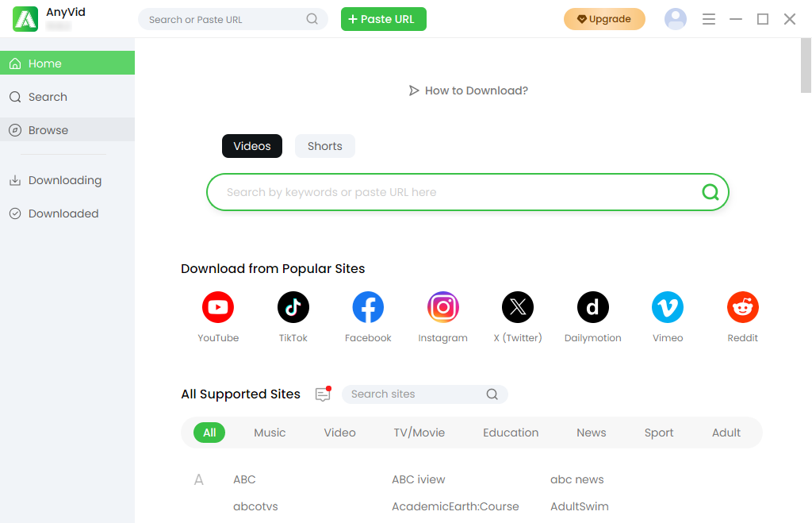Click the magnifier icon in top search bar
Image resolution: width=812 pixels, height=523 pixels.
point(312,19)
